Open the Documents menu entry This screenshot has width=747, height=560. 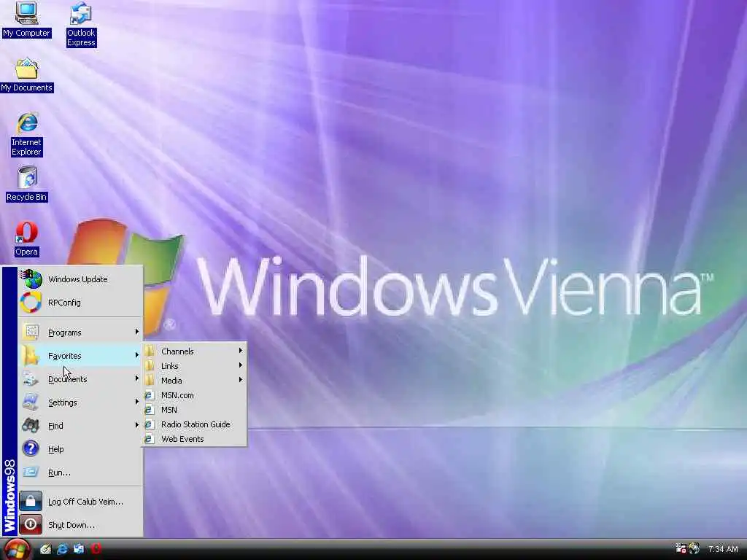[80, 378]
